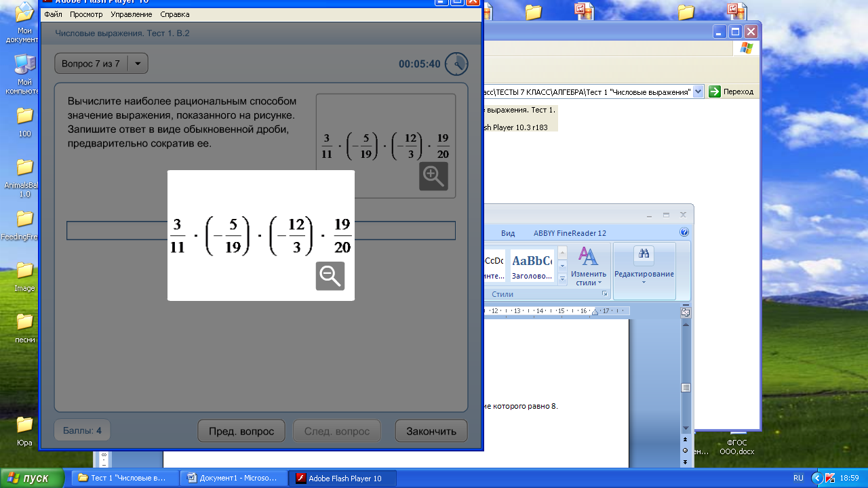Expand the Word styles gallery 'More' arrow
This screenshot has height=488, width=868.
coord(562,278)
